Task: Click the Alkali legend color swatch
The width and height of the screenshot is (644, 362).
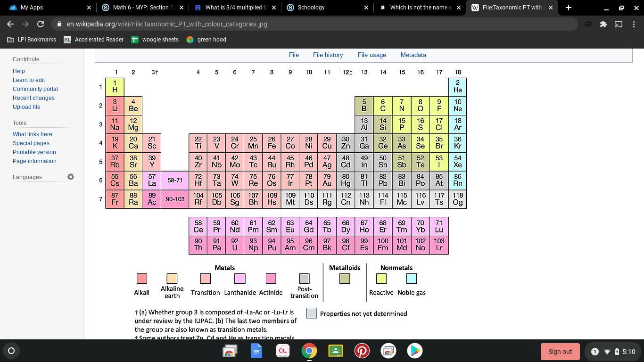Action: click(x=141, y=279)
